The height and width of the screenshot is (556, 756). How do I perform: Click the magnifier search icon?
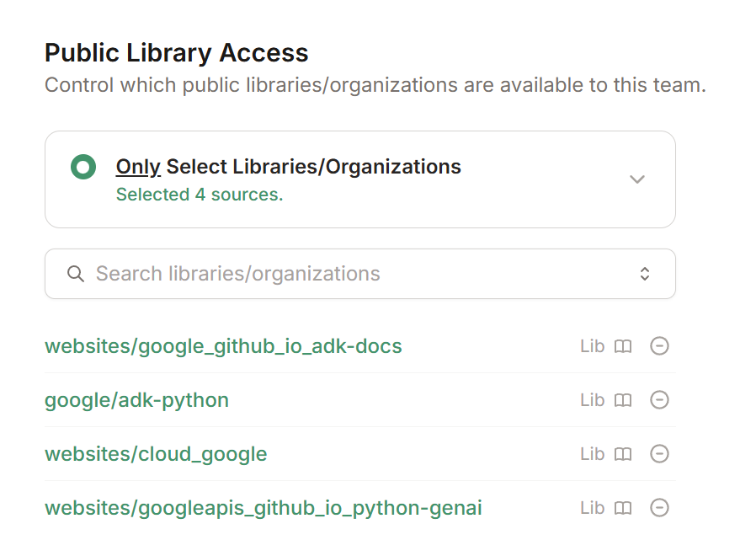(x=76, y=274)
